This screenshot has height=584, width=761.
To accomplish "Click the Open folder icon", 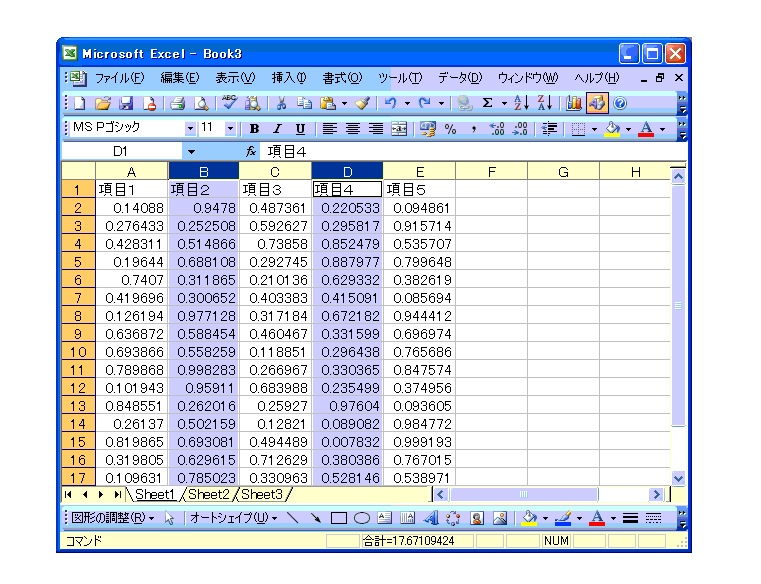I will click(103, 103).
